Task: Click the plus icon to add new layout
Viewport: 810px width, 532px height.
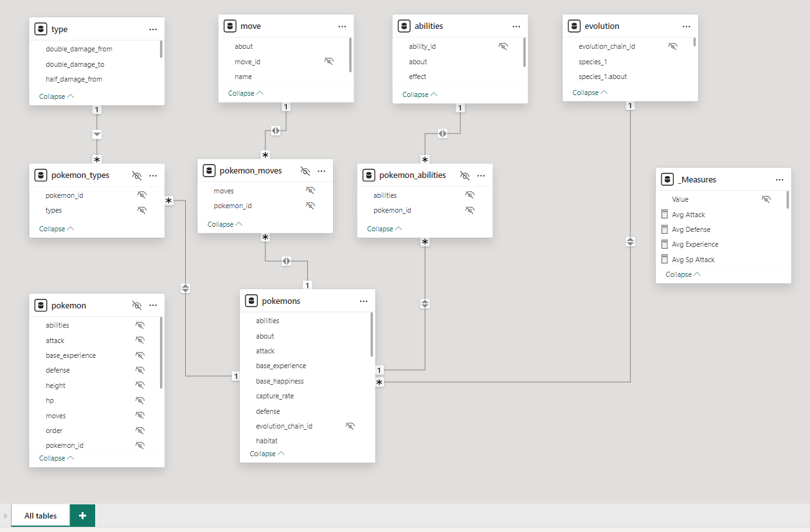Action: (x=82, y=515)
